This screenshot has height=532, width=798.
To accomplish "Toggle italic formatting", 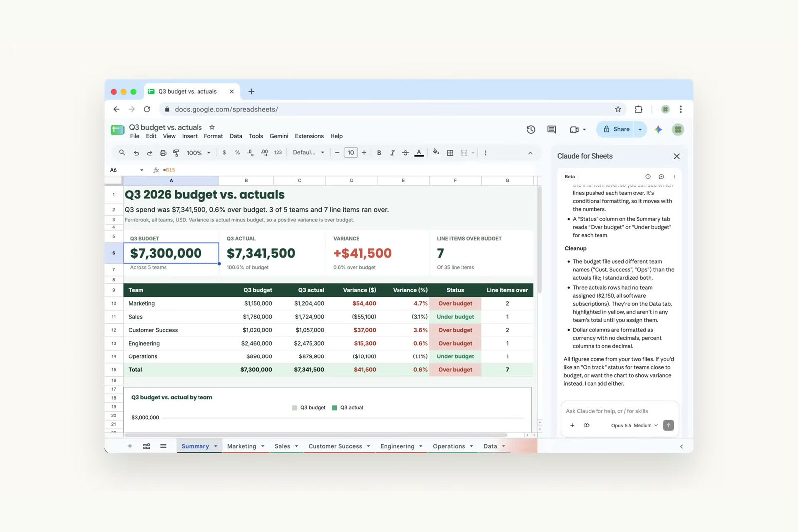I will click(x=392, y=153).
